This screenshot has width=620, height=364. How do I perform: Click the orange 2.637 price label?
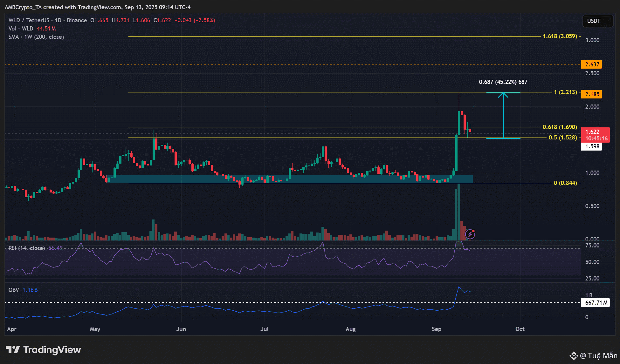click(591, 64)
